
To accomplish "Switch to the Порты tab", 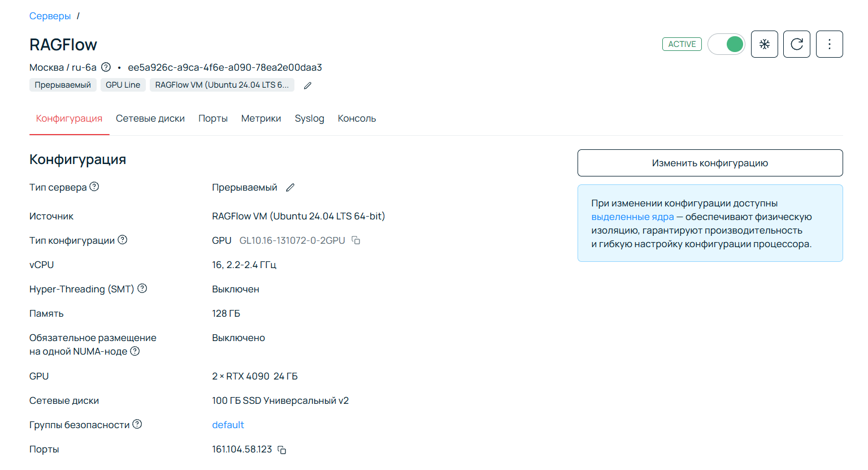I will click(x=213, y=118).
